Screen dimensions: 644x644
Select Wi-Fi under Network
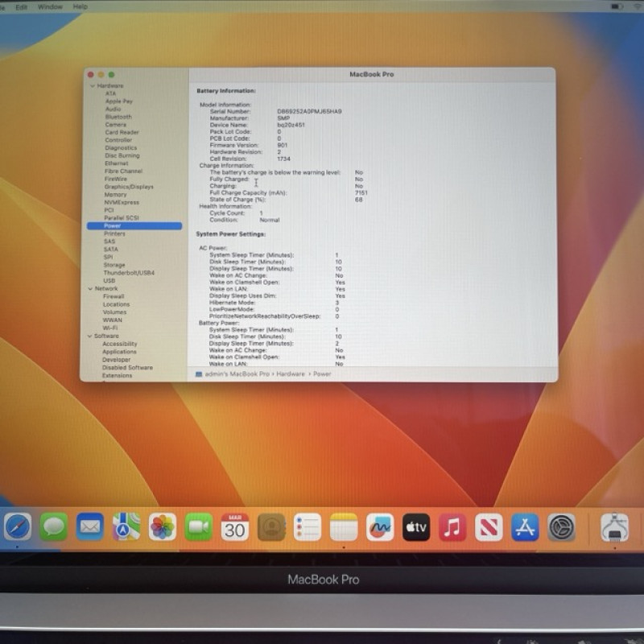click(109, 328)
